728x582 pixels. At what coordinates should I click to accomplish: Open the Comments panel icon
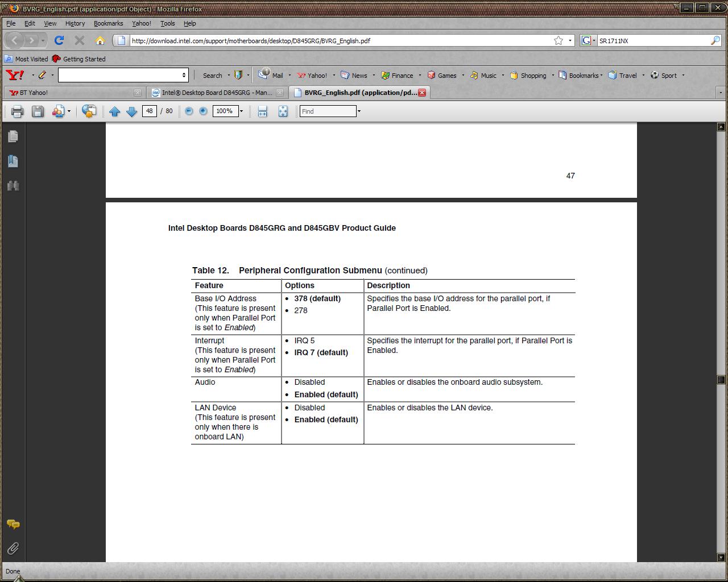(x=13, y=524)
